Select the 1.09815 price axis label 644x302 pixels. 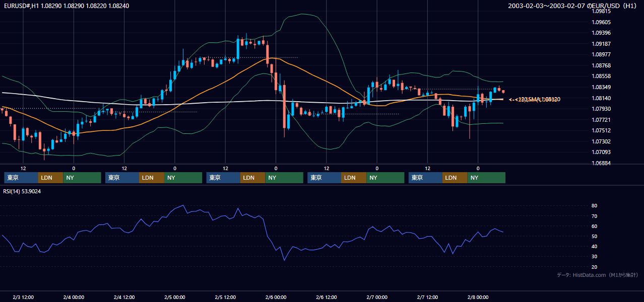click(601, 11)
